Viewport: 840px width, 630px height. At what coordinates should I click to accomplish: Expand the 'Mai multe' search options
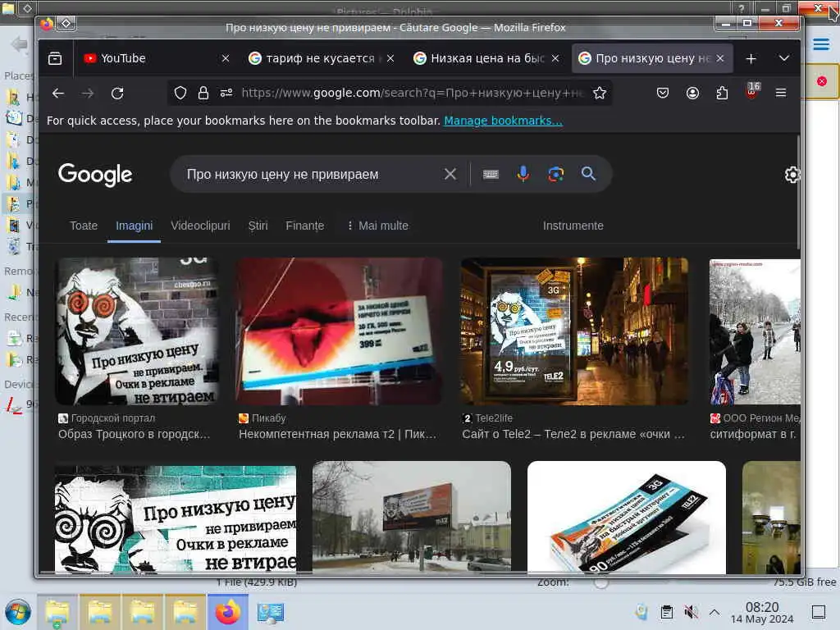[x=377, y=226]
